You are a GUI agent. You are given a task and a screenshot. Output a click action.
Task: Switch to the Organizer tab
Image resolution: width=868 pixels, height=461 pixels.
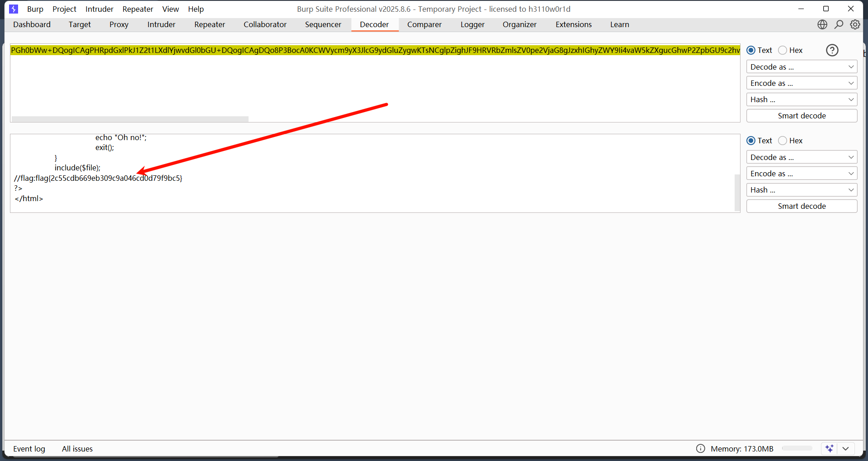pyautogui.click(x=519, y=24)
